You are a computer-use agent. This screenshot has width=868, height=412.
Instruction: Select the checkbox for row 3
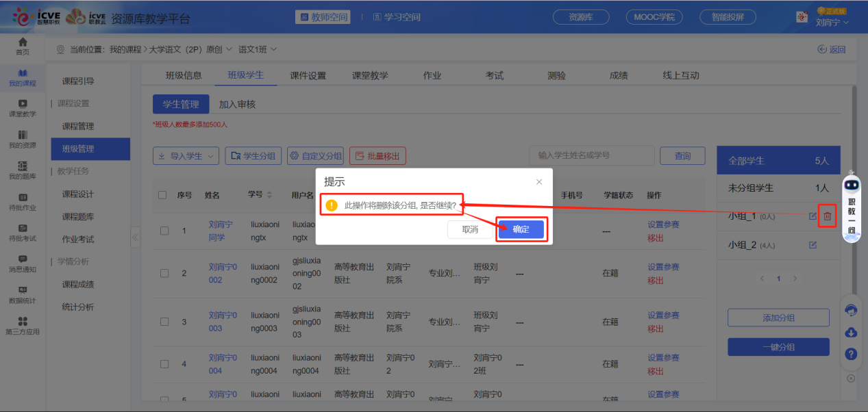point(164,322)
